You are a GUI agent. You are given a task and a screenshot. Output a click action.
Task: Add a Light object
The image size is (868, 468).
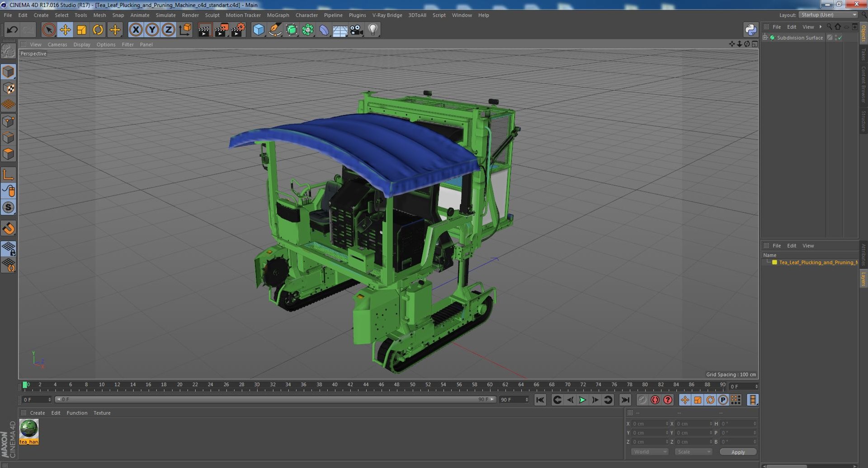point(373,30)
